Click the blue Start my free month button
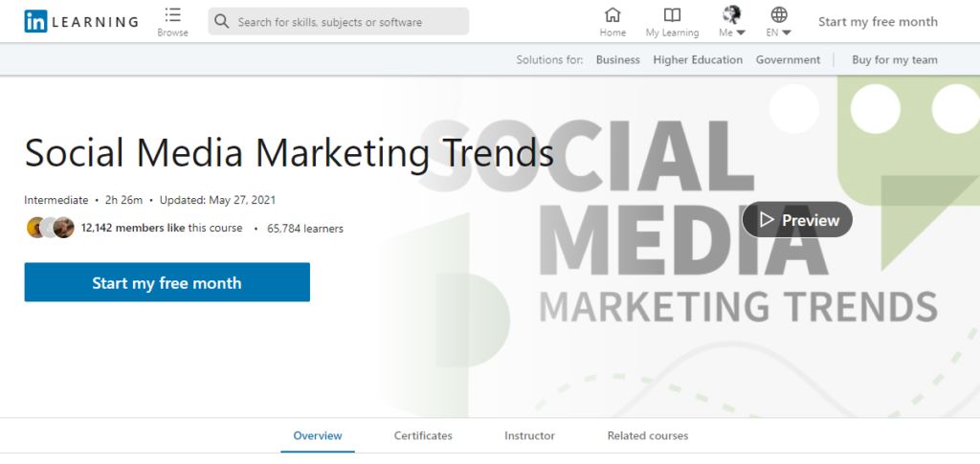 pos(167,282)
